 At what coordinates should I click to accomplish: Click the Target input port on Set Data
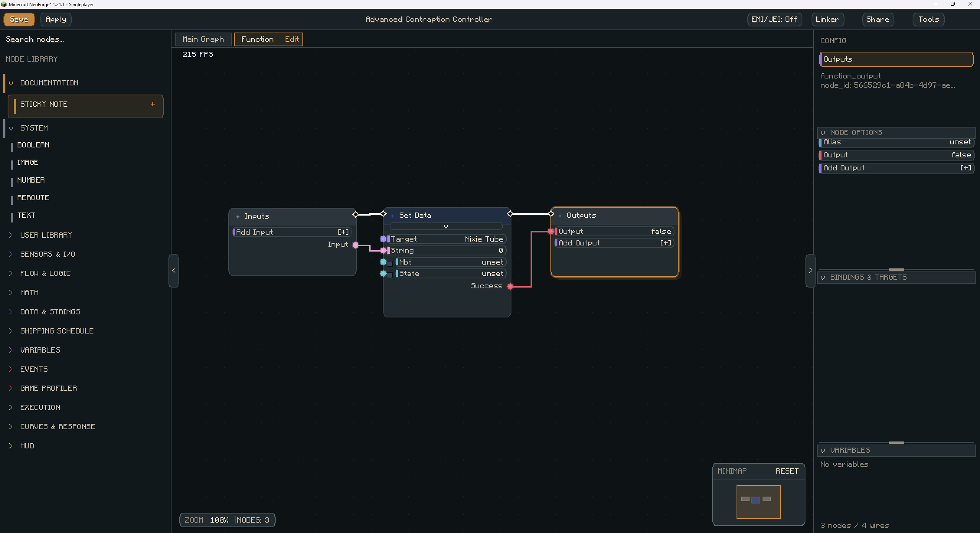(x=383, y=239)
